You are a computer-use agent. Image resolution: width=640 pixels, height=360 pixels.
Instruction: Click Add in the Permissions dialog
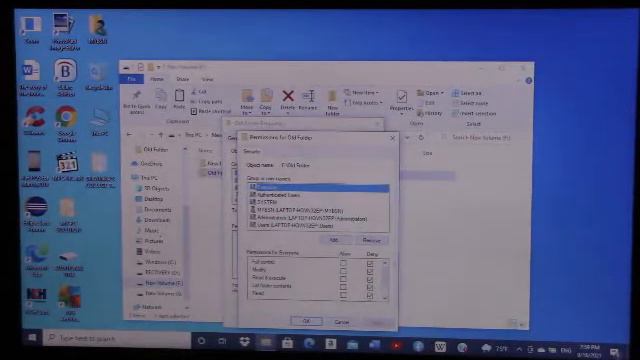pos(334,240)
